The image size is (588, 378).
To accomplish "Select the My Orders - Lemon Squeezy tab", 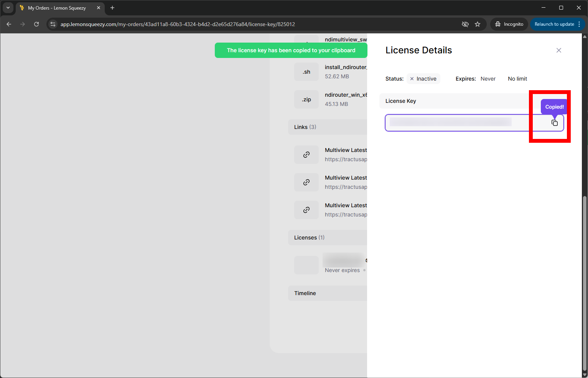I will tap(57, 8).
